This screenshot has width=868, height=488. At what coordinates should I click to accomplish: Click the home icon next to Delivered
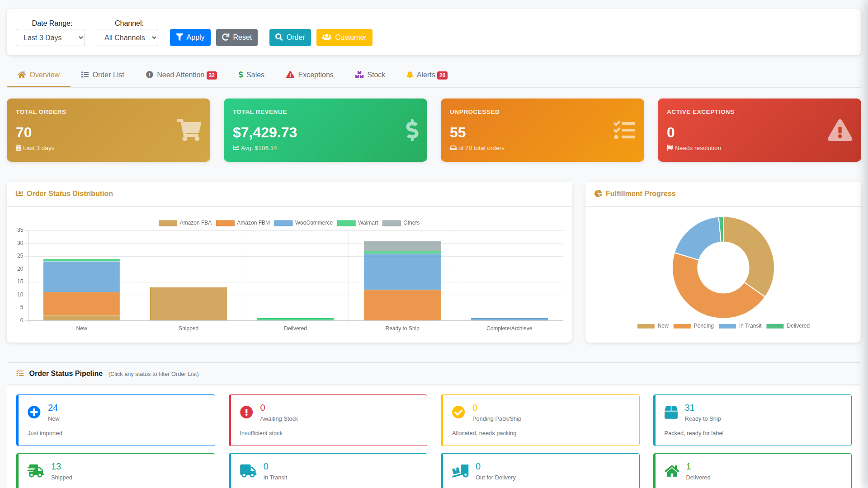point(672,471)
